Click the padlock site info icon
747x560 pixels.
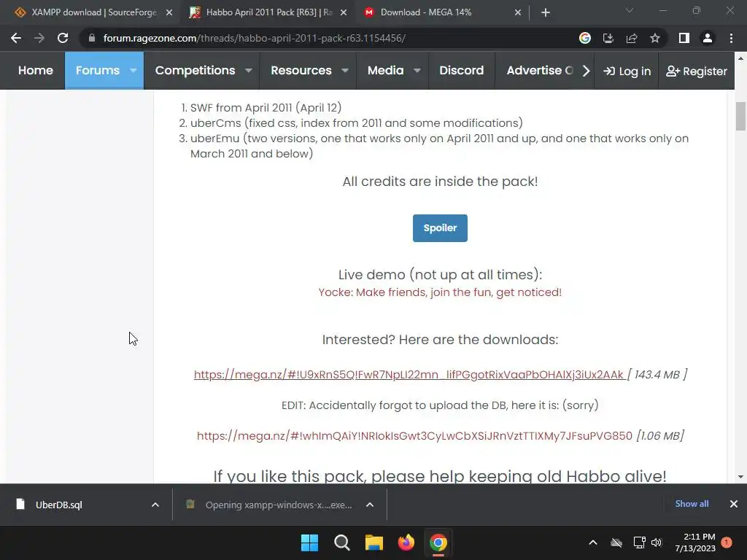(x=91, y=38)
